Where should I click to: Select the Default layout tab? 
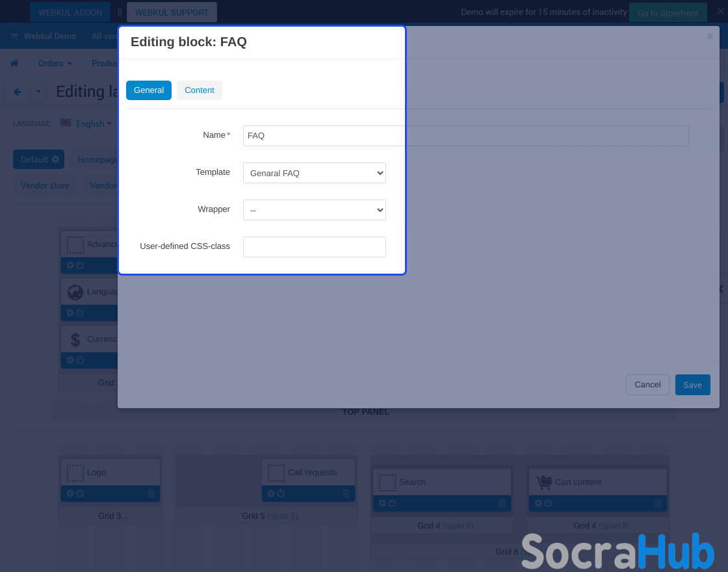tap(38, 159)
